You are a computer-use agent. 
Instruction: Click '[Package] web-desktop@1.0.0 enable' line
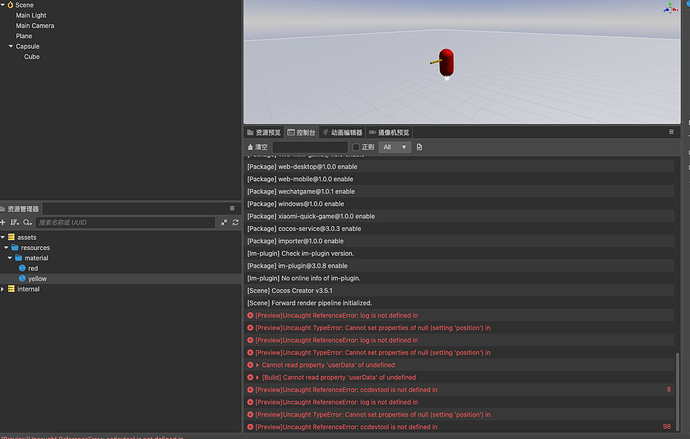point(302,167)
